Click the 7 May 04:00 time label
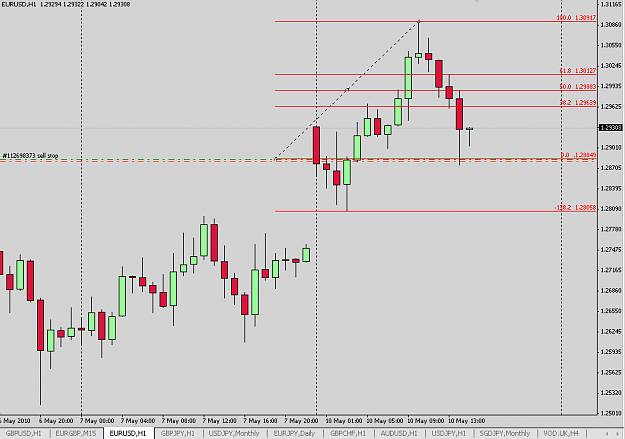The image size is (625, 439). (x=138, y=421)
